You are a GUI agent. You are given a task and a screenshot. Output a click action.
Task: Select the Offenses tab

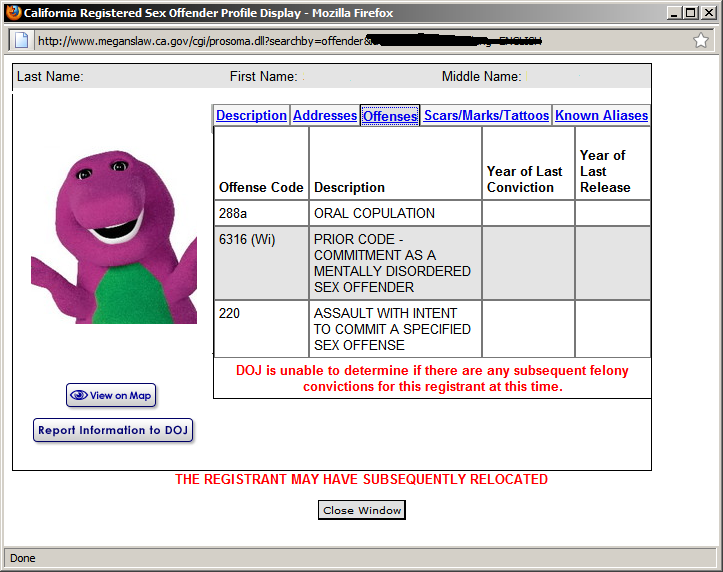click(390, 116)
